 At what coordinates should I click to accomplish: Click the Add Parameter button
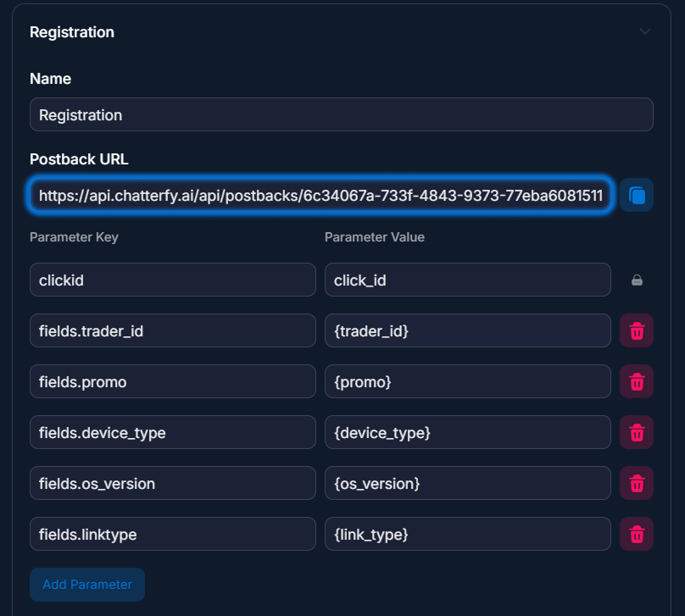[x=87, y=585]
